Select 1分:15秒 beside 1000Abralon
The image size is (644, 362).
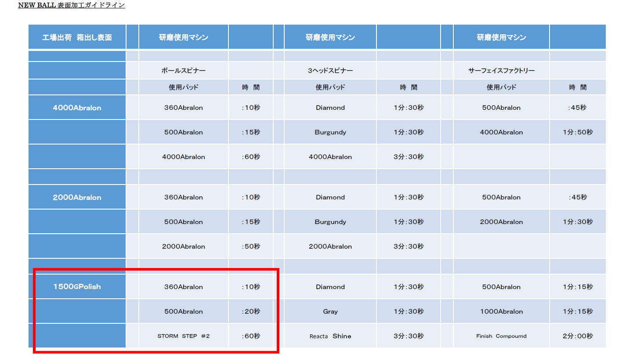coord(578,311)
